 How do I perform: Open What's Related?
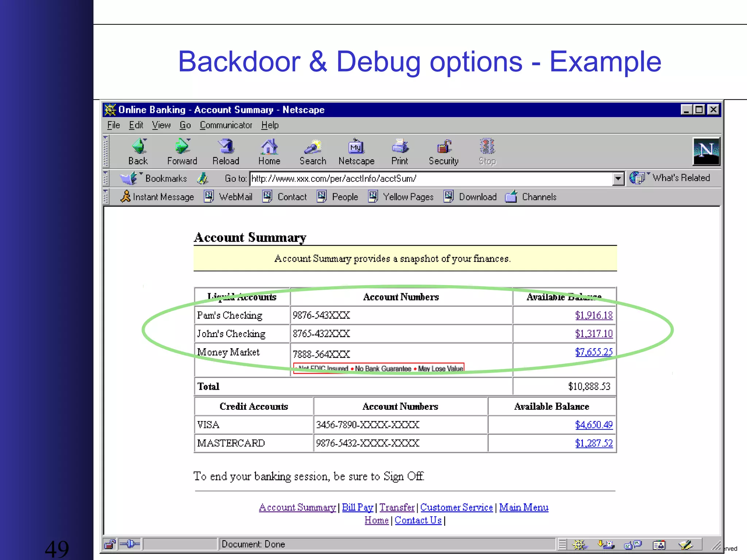(670, 178)
